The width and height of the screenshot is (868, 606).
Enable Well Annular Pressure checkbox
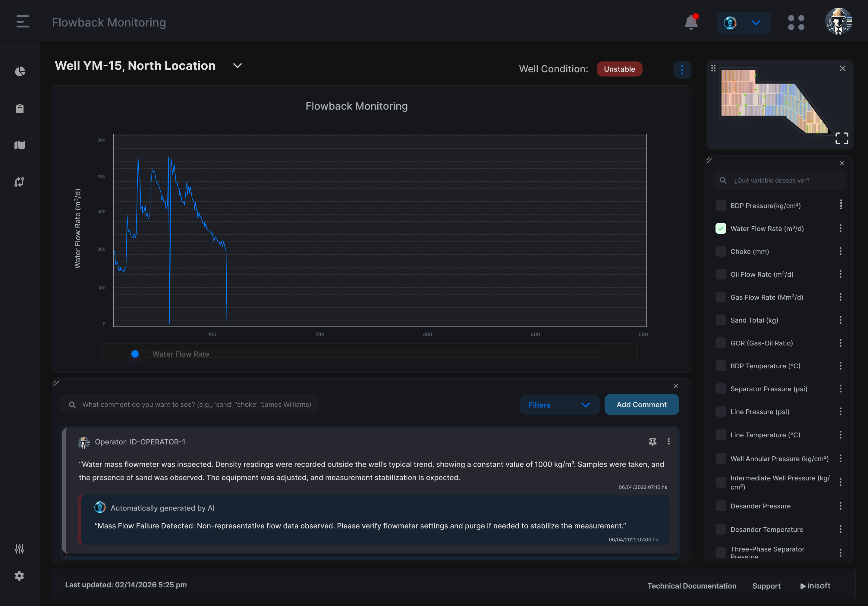tap(721, 458)
